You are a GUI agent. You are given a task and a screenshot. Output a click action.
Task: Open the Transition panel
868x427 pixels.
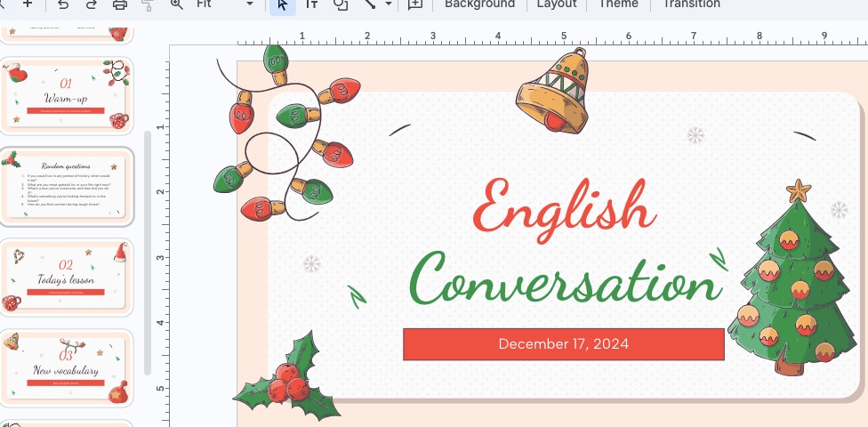tap(691, 4)
